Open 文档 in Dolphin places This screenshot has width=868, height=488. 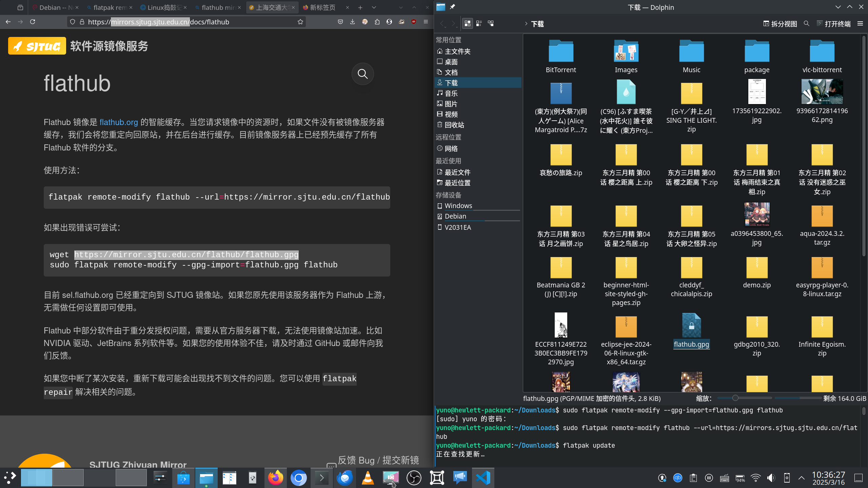pyautogui.click(x=478, y=72)
